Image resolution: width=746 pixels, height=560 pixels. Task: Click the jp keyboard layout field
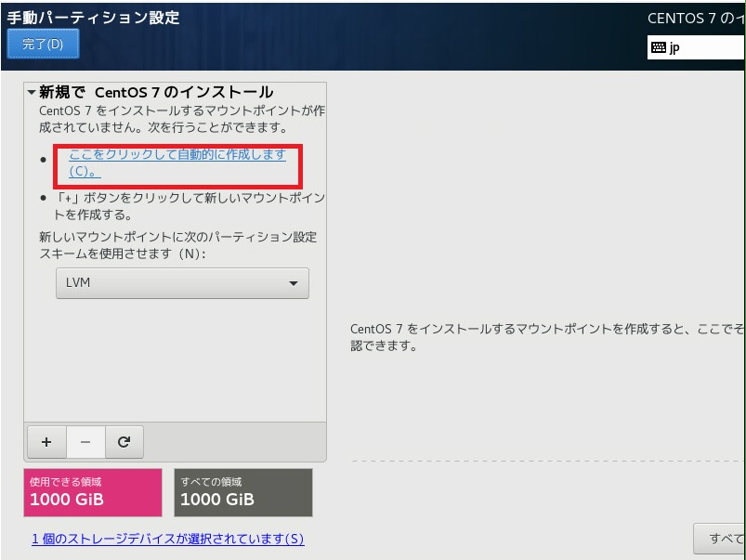tap(696, 47)
